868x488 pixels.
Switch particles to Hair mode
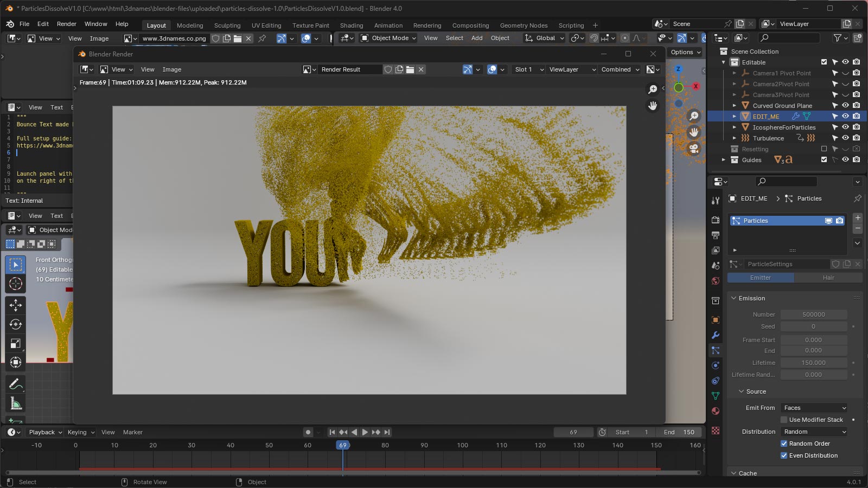[x=828, y=277]
